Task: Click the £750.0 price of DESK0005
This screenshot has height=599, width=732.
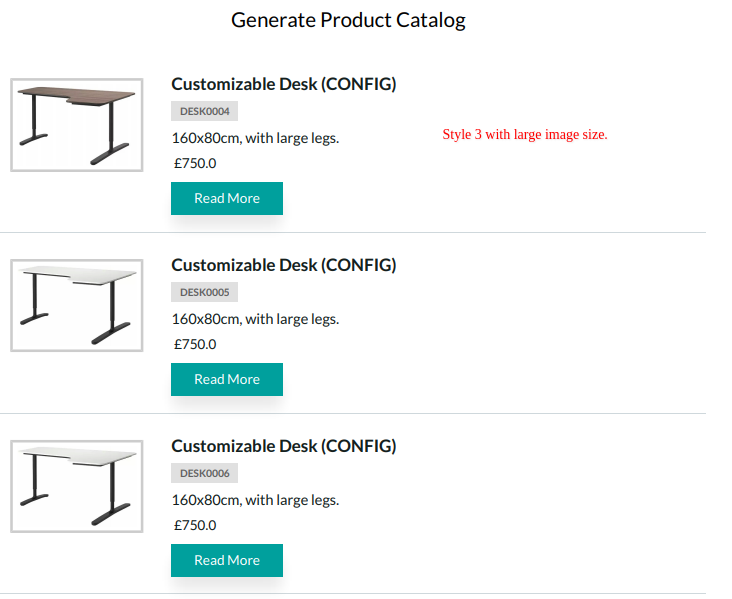Action: 195,344
